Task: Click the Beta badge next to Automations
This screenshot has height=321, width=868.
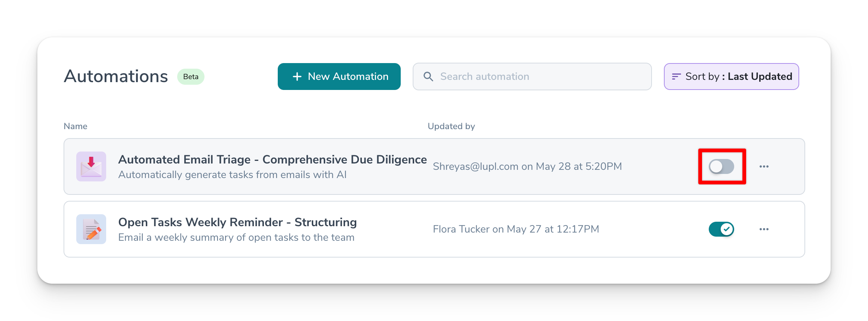Action: (191, 77)
